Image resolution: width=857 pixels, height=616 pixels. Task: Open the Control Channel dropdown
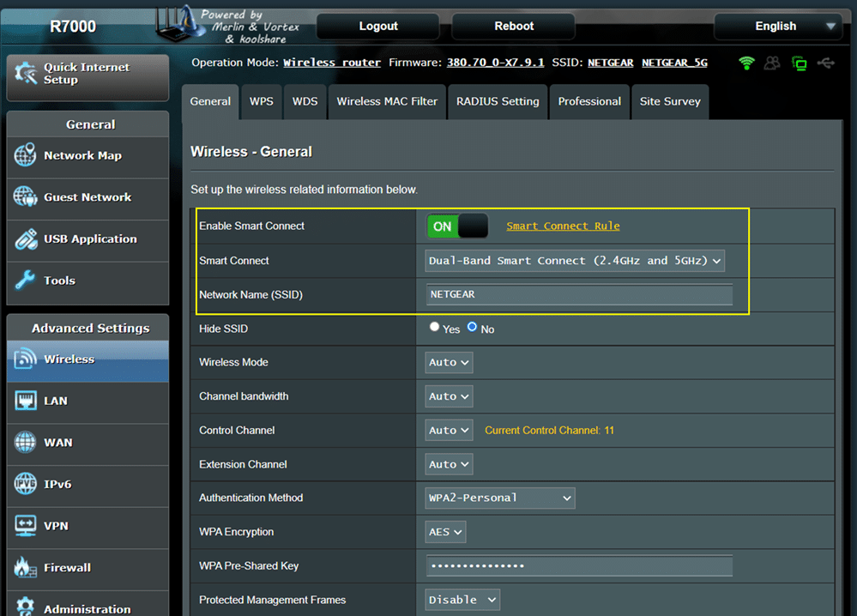click(449, 430)
